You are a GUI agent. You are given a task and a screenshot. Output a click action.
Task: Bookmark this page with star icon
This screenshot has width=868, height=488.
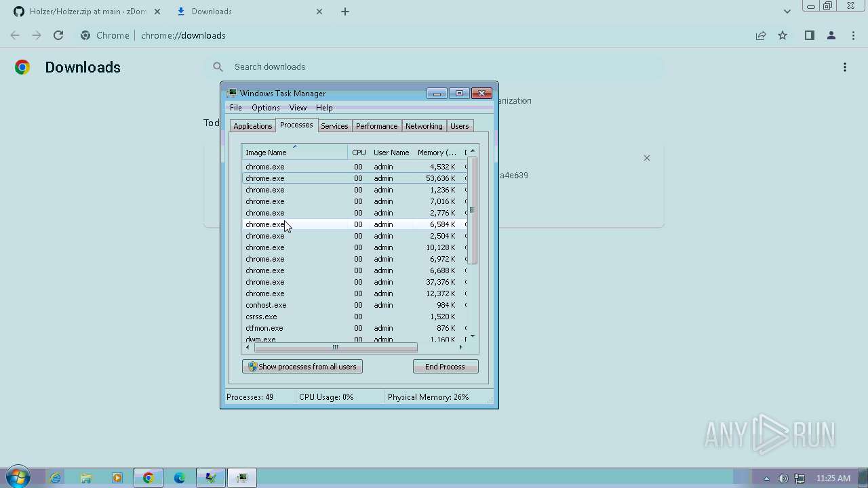[x=783, y=36]
